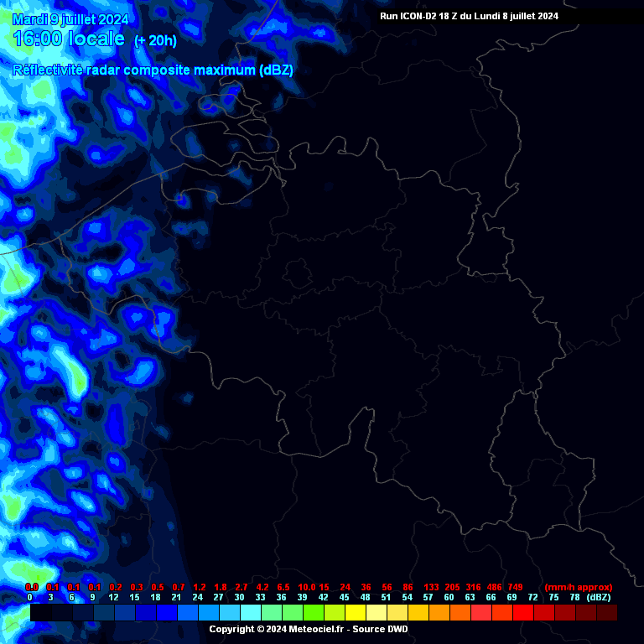
Task: Select the '316' mm/h value
Action: coord(473,587)
